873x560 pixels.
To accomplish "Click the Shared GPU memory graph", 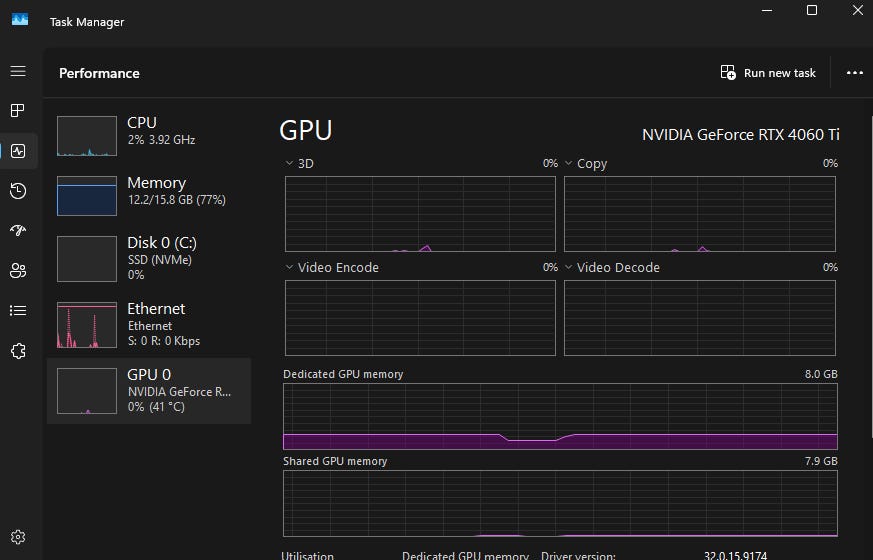I will point(560,504).
